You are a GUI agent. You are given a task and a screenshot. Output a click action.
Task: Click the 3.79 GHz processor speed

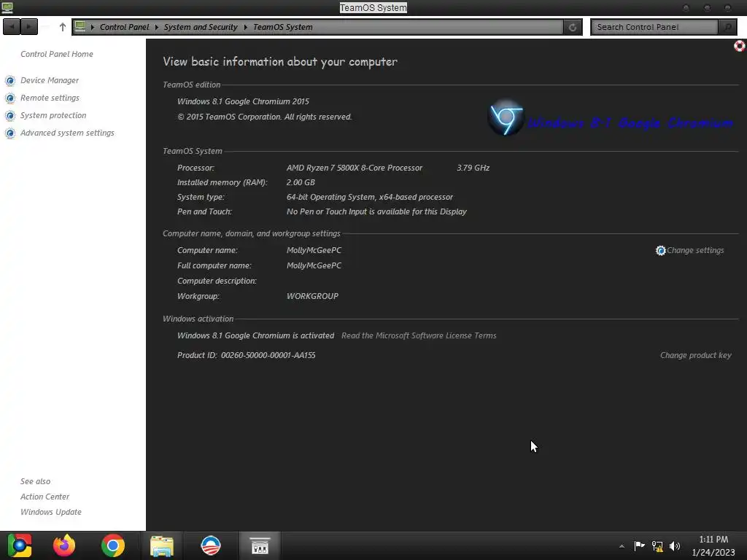(x=473, y=168)
